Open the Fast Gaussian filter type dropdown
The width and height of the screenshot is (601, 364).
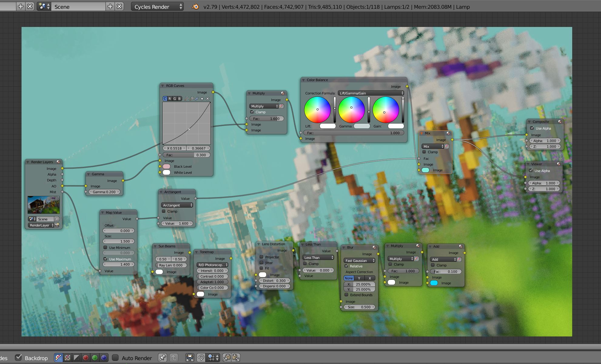coord(359,260)
